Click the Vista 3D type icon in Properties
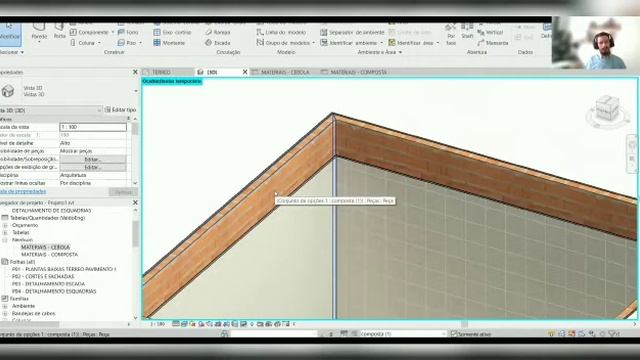Viewport: 640px width, 360px height. click(8, 91)
